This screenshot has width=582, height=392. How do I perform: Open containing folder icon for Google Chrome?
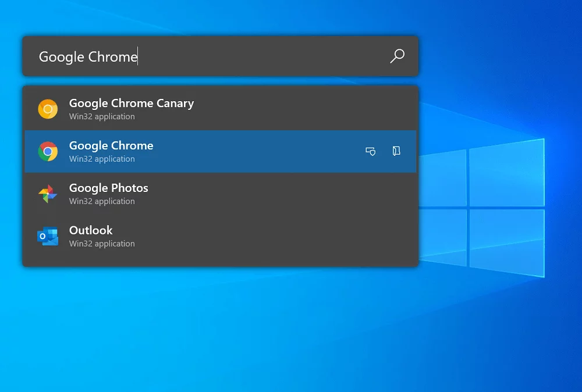point(396,151)
